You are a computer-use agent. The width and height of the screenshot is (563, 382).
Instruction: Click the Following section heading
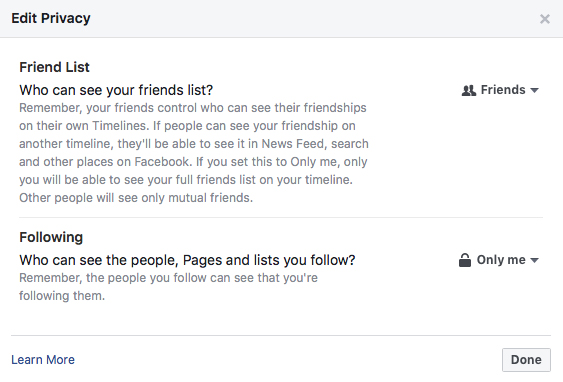pos(51,237)
